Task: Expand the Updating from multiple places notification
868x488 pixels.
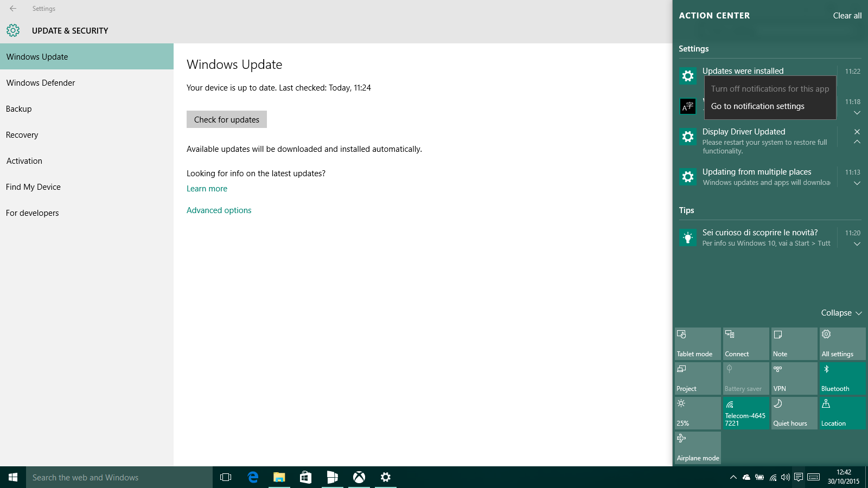Action: pyautogui.click(x=857, y=183)
